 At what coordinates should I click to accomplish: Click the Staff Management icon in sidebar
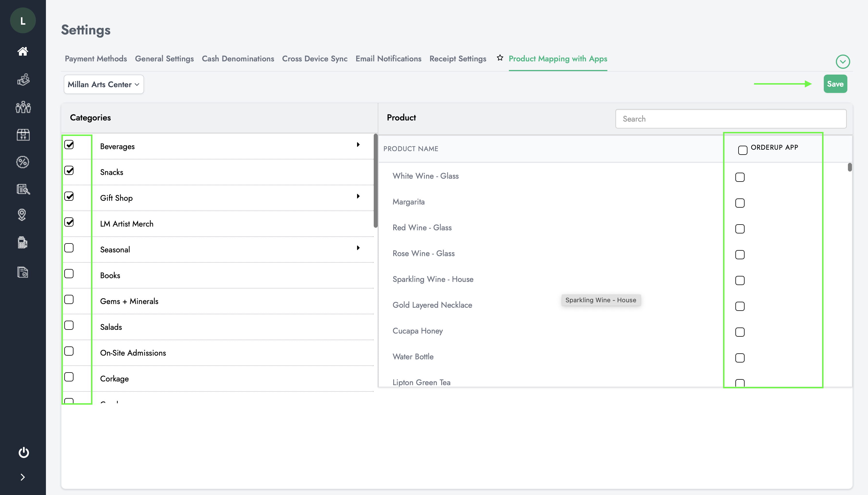(23, 107)
